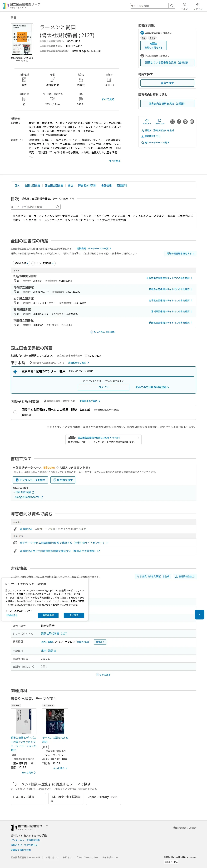Open the 都道府県順 dropdown
The height and width of the screenshot is (868, 207).
pos(21,263)
